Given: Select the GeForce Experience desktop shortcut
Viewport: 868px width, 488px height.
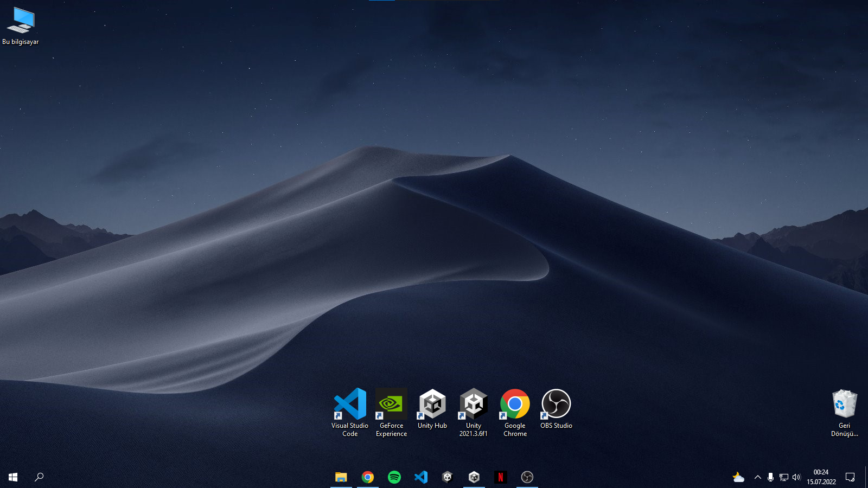Looking at the screenshot, I should click(391, 412).
